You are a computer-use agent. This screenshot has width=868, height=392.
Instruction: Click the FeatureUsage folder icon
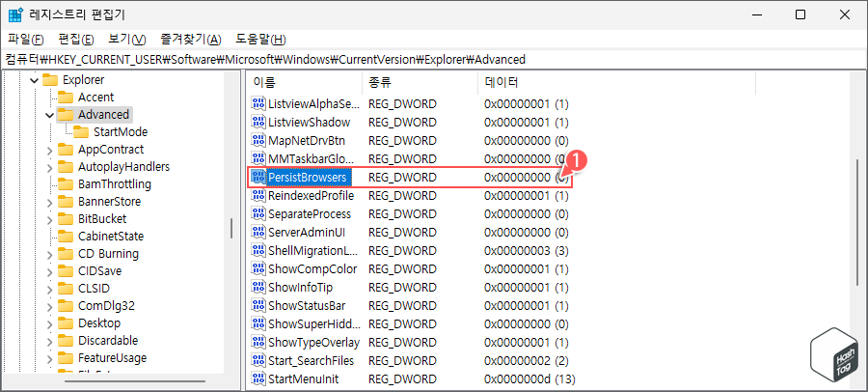(66, 358)
